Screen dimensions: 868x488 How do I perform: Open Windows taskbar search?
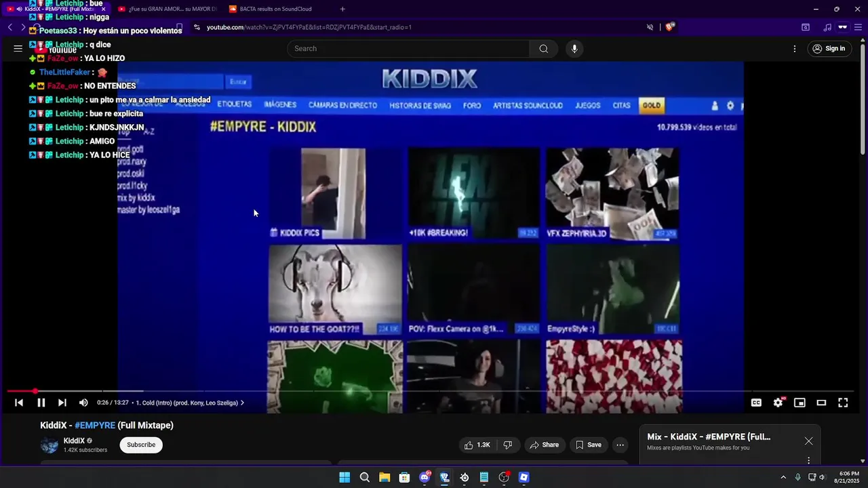click(x=365, y=477)
